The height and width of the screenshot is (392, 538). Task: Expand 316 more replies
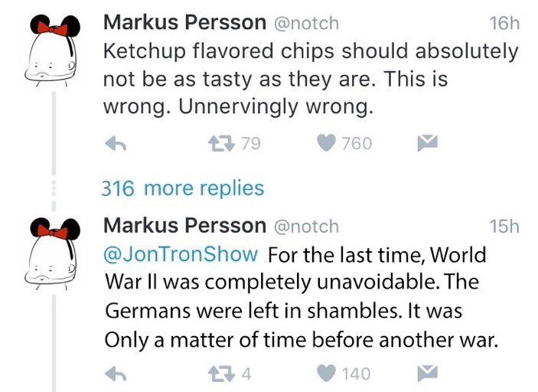coord(183,188)
